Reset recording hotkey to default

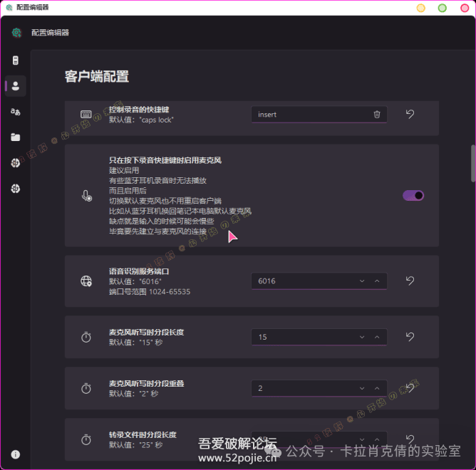point(410,114)
